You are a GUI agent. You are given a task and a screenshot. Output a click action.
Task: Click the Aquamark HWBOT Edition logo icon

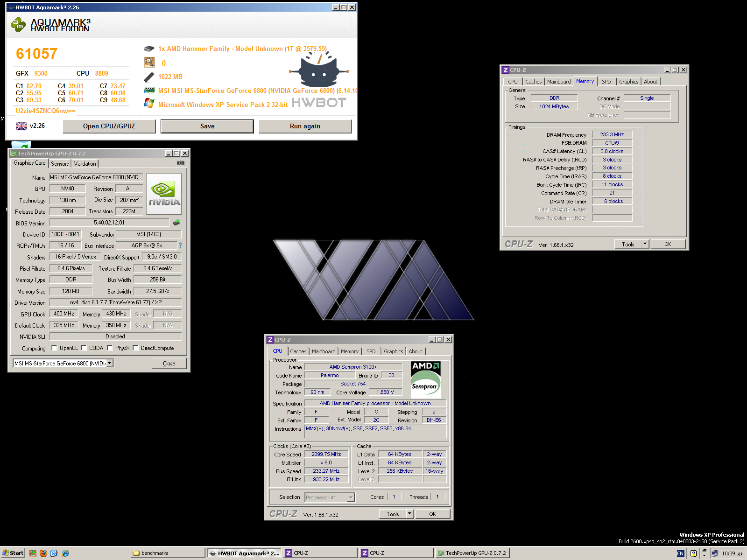pos(18,25)
